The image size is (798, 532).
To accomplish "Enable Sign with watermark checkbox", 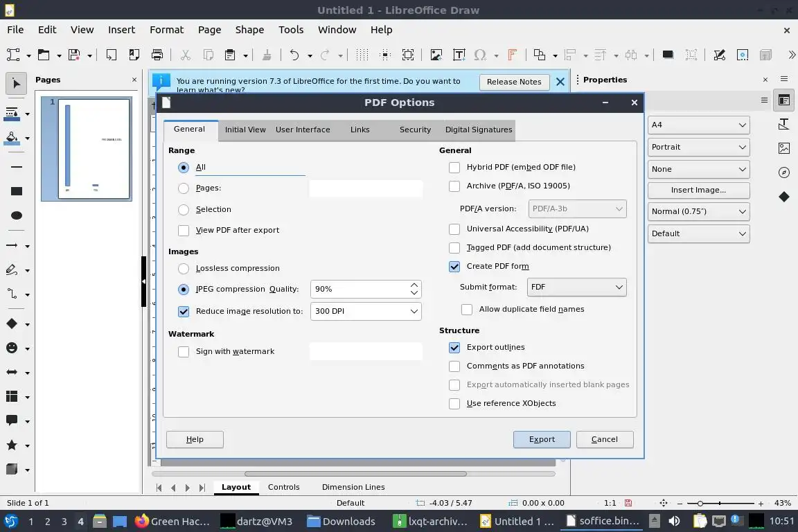I will click(x=184, y=352).
